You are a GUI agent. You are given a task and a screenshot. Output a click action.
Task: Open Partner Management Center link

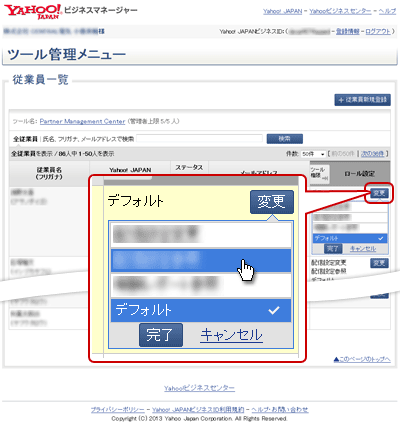pyautogui.click(x=82, y=121)
